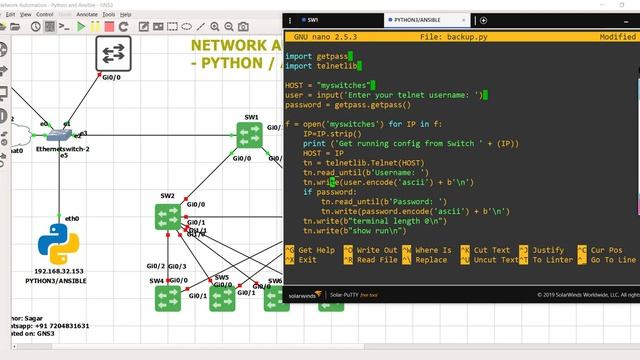
Task: Select the Draw rectangle tool
Action: pos(172,27)
